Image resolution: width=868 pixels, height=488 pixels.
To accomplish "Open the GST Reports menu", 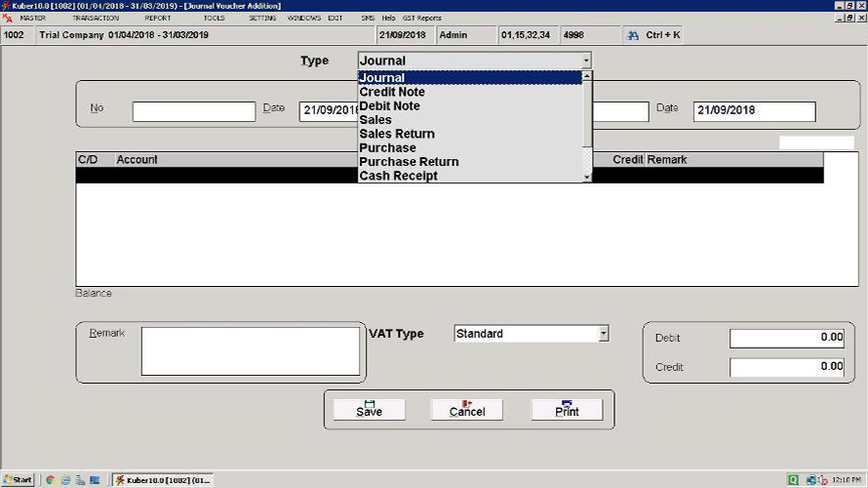I will (x=422, y=19).
